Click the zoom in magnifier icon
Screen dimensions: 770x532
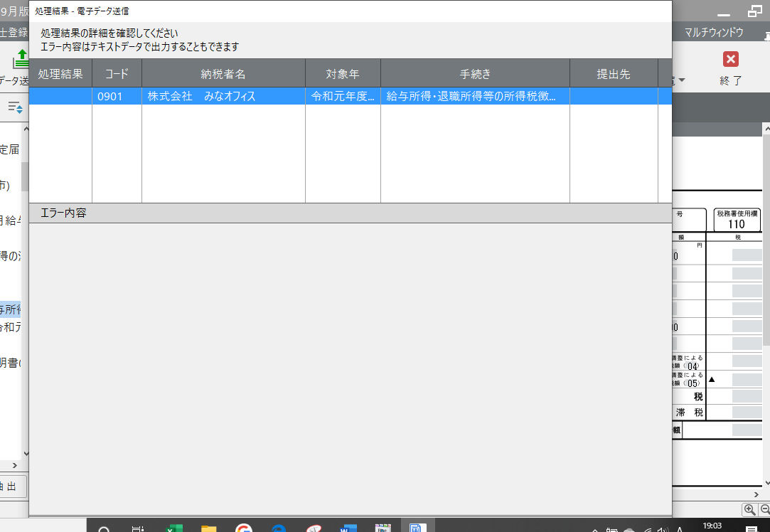click(749, 509)
